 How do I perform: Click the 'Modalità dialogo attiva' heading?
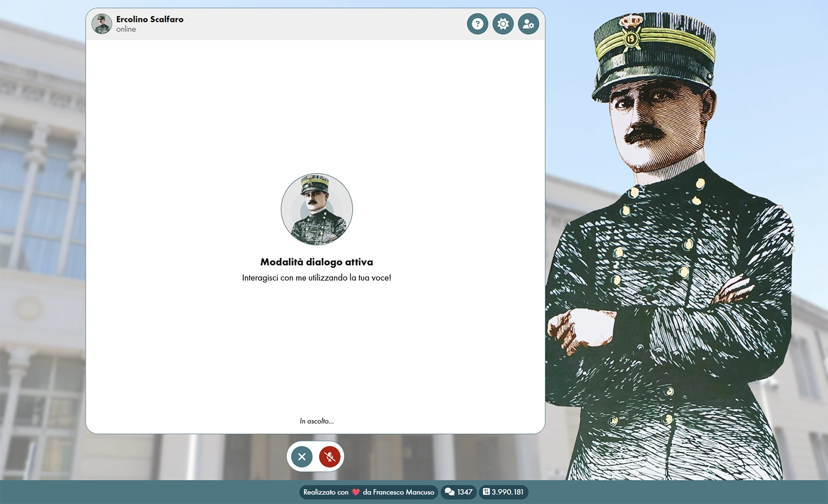(316, 262)
